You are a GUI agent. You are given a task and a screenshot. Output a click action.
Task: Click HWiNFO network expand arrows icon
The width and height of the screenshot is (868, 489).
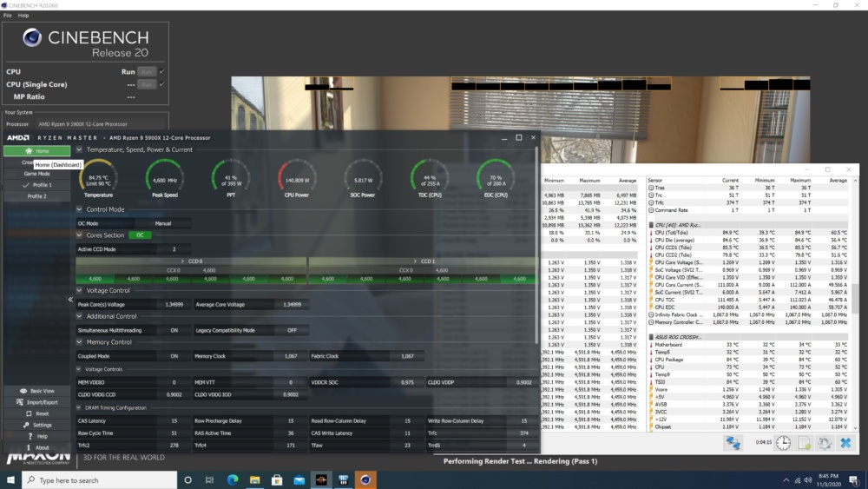pos(733,442)
